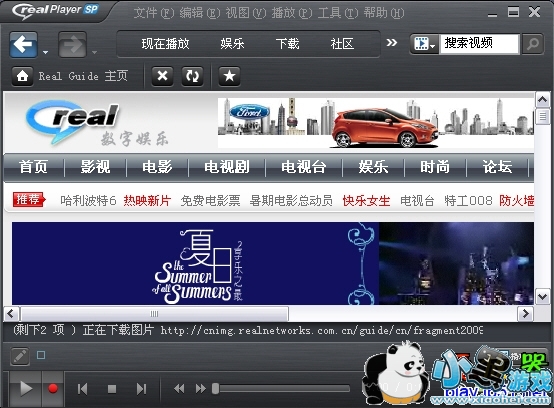
Task: Click the RealPlayer SP logo
Action: pos(55,11)
